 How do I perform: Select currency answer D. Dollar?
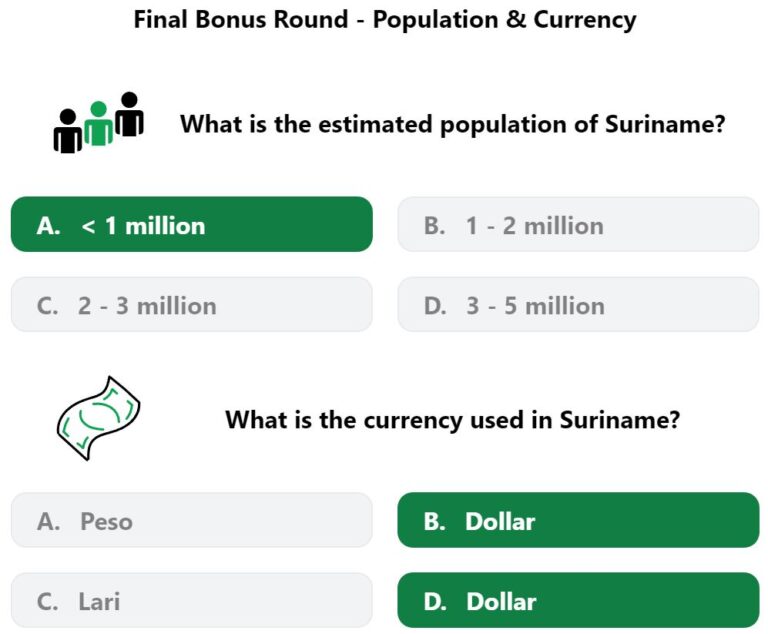578,600
